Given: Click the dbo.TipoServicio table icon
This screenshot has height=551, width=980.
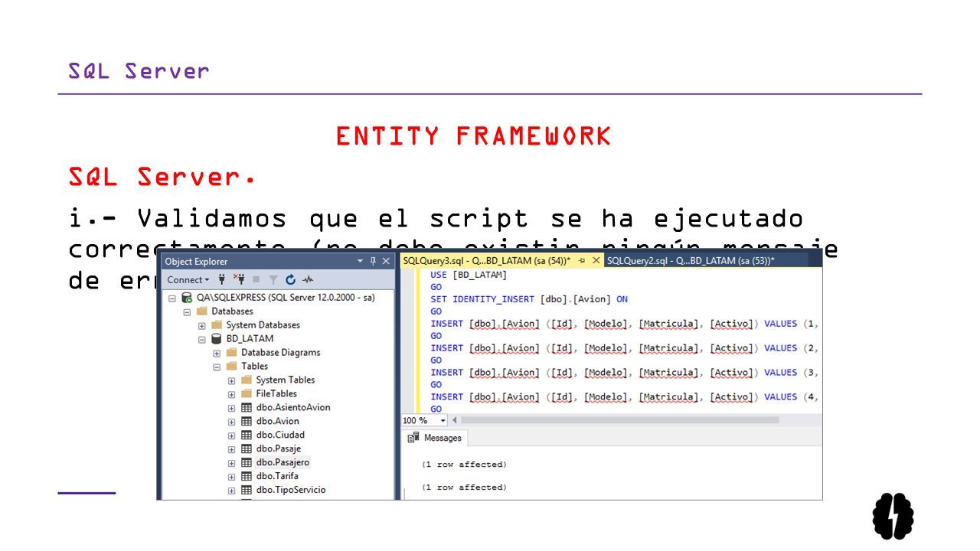Looking at the screenshot, I should [247, 490].
